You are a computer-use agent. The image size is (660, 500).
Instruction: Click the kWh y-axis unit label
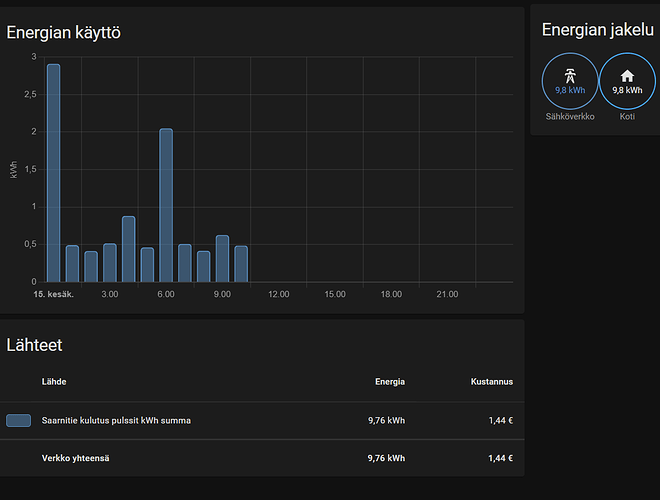[x=13, y=170]
